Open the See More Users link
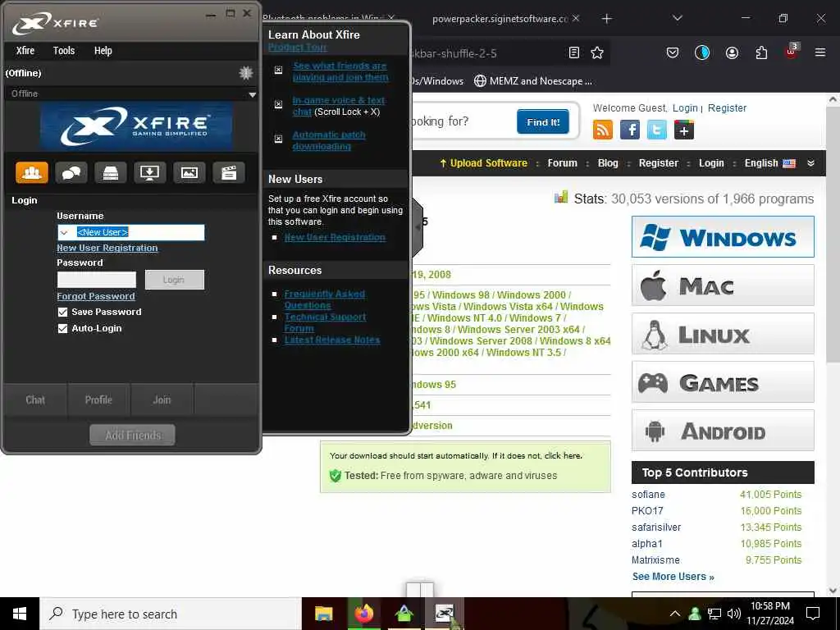 click(673, 577)
